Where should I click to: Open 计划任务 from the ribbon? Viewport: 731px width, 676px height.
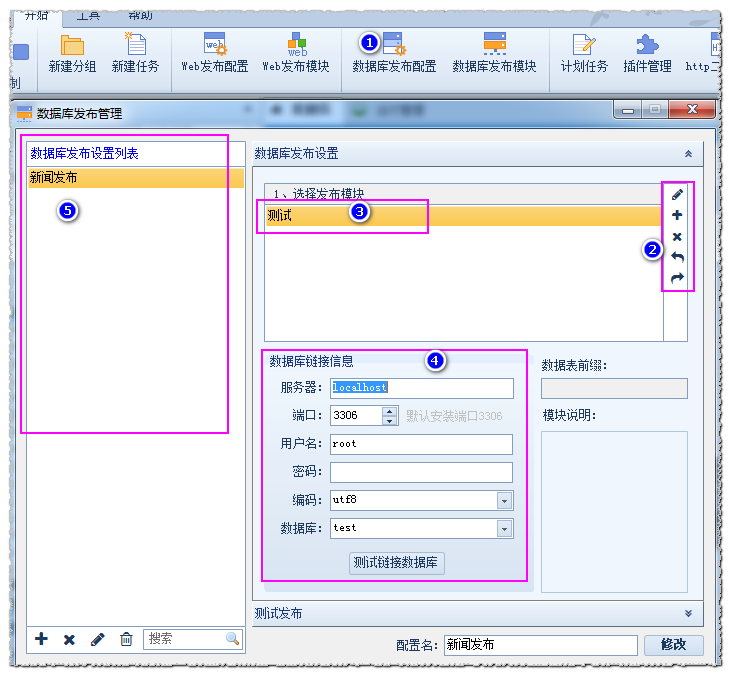tap(584, 53)
